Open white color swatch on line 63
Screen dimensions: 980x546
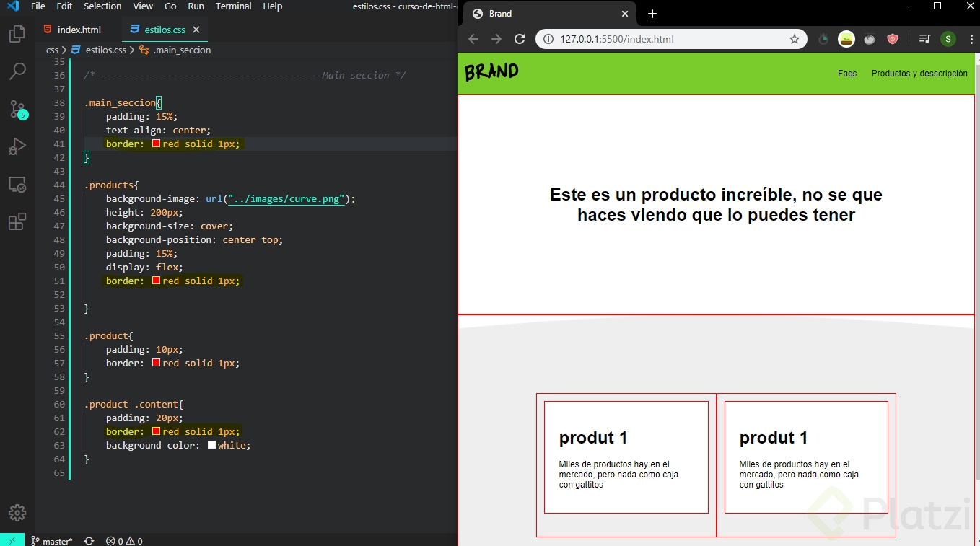pyautogui.click(x=211, y=445)
